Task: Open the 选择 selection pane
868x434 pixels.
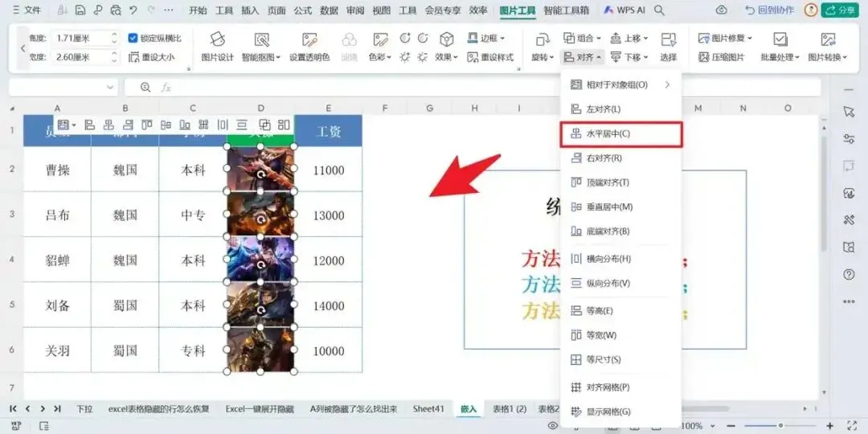Action: pos(669,47)
